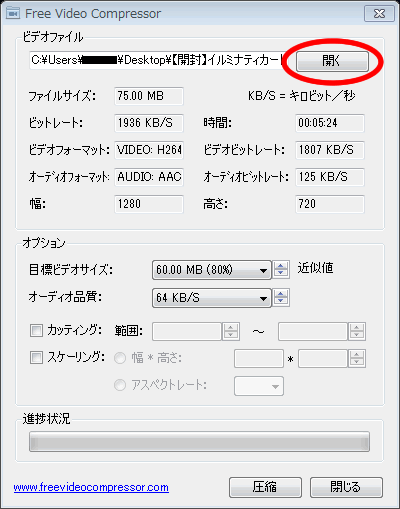
Task: Expand the 目標ビデオサイズ dropdown
Action: (212, 270)
